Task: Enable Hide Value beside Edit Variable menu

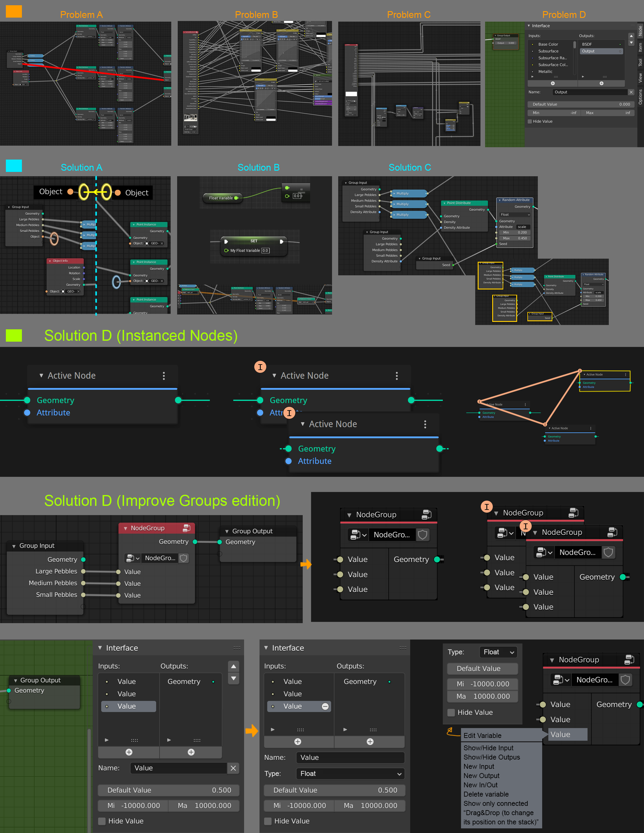Action: coord(451,712)
